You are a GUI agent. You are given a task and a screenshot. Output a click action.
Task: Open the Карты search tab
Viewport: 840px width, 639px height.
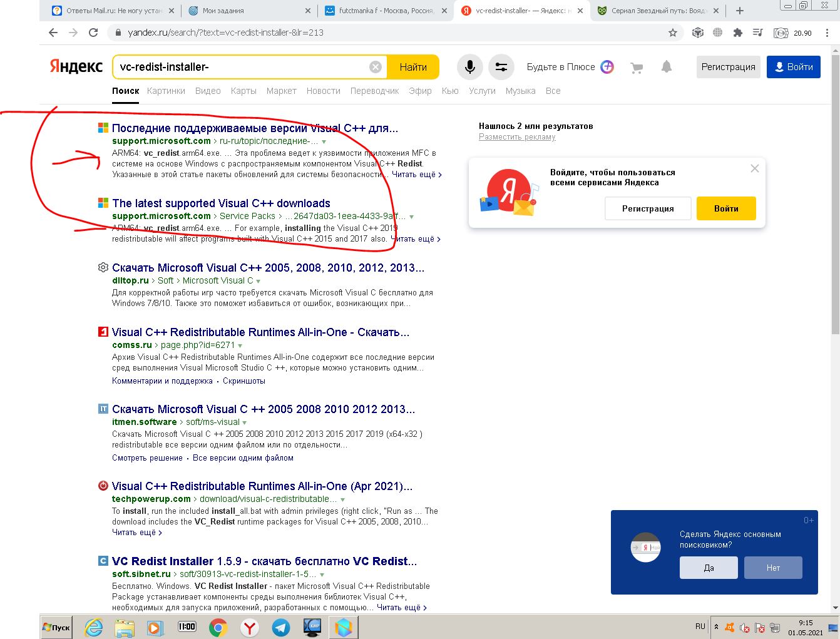click(x=243, y=91)
